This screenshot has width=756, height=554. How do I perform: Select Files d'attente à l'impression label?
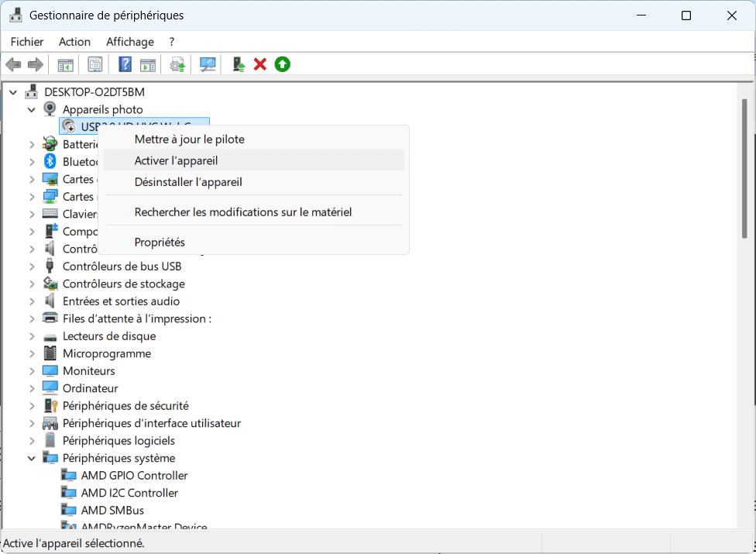pos(137,318)
